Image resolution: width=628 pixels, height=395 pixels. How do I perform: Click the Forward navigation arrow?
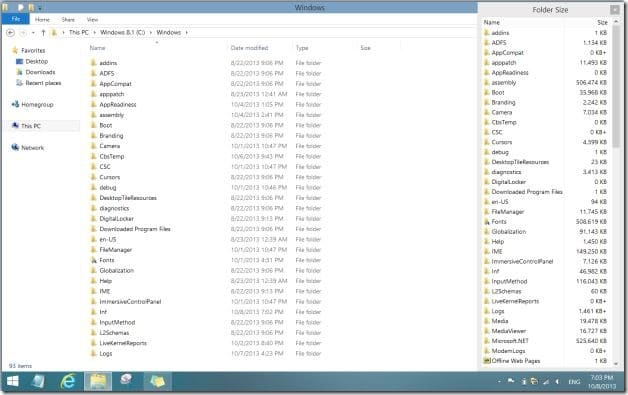click(23, 32)
